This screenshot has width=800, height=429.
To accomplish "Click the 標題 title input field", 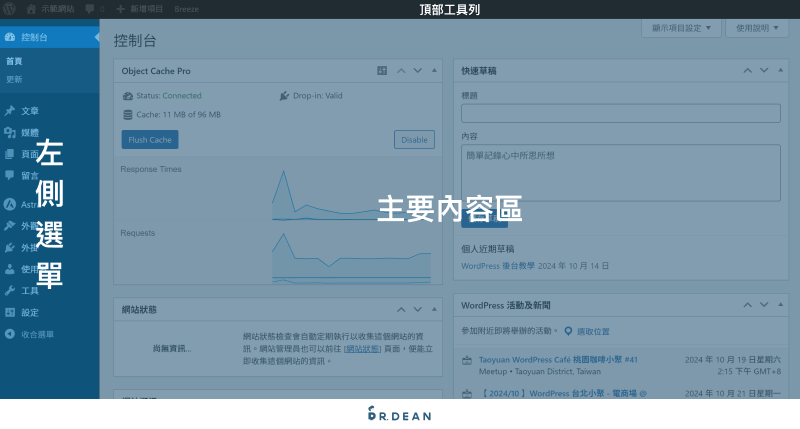I will 621,113.
